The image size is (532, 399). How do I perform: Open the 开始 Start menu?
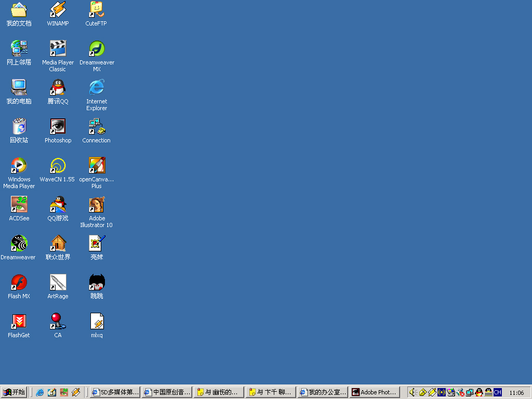[x=14, y=392]
